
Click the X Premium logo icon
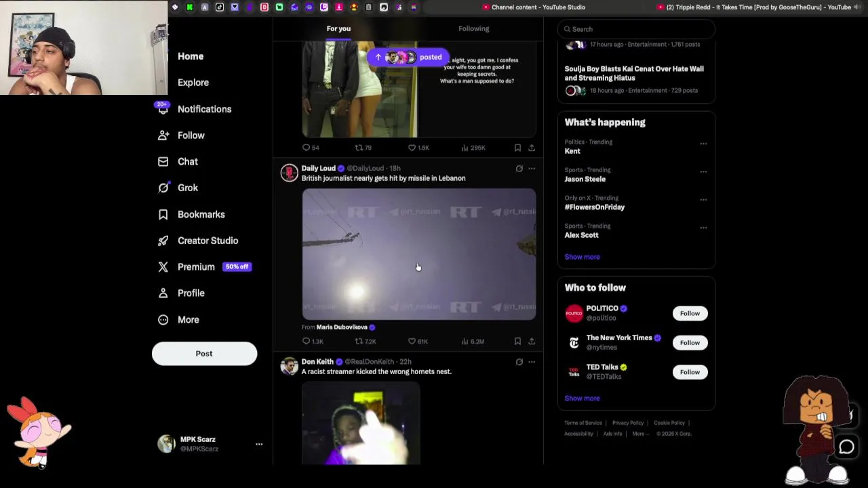[x=163, y=267]
